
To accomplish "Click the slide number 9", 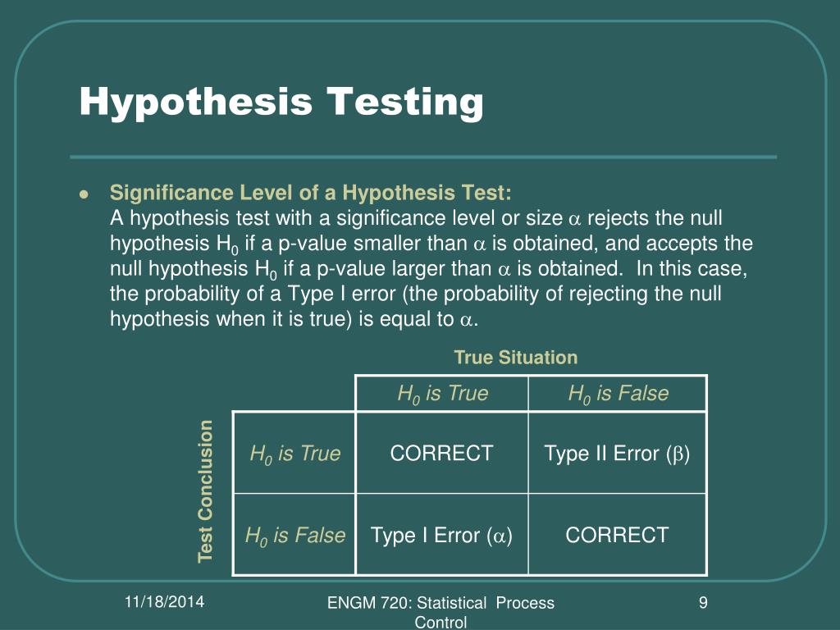I will pos(703,603).
